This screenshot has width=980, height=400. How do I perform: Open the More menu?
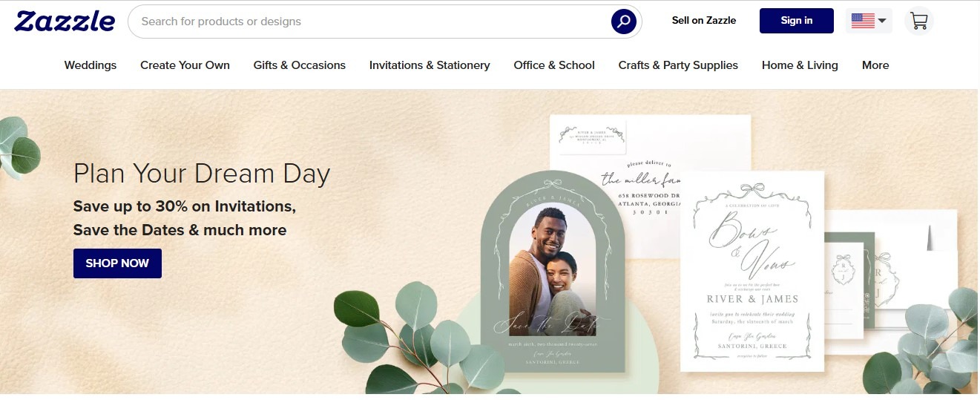(x=875, y=65)
